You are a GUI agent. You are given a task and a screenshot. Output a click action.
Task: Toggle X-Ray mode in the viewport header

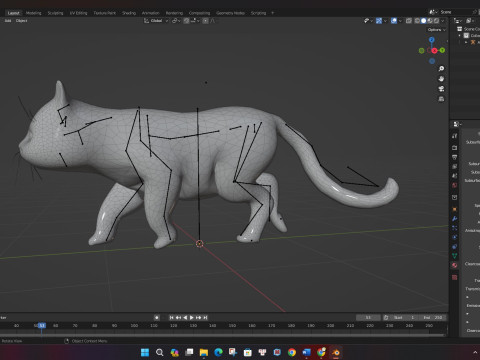(x=409, y=21)
